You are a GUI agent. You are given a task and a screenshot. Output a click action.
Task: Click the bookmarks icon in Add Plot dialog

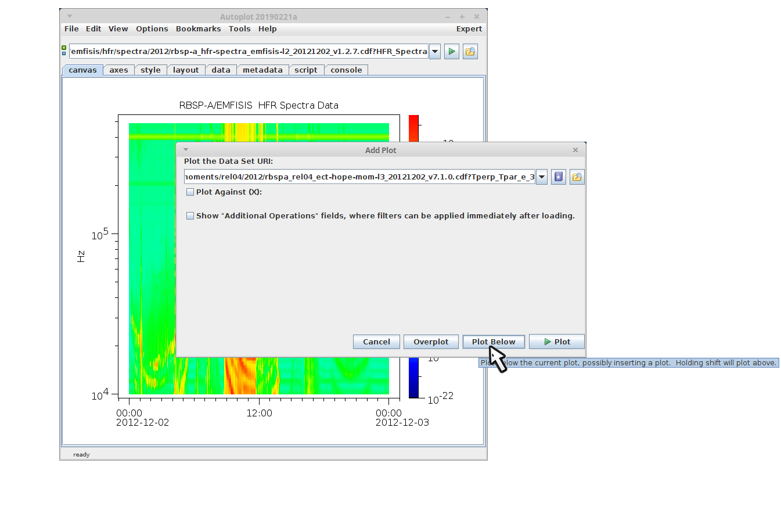click(x=559, y=177)
